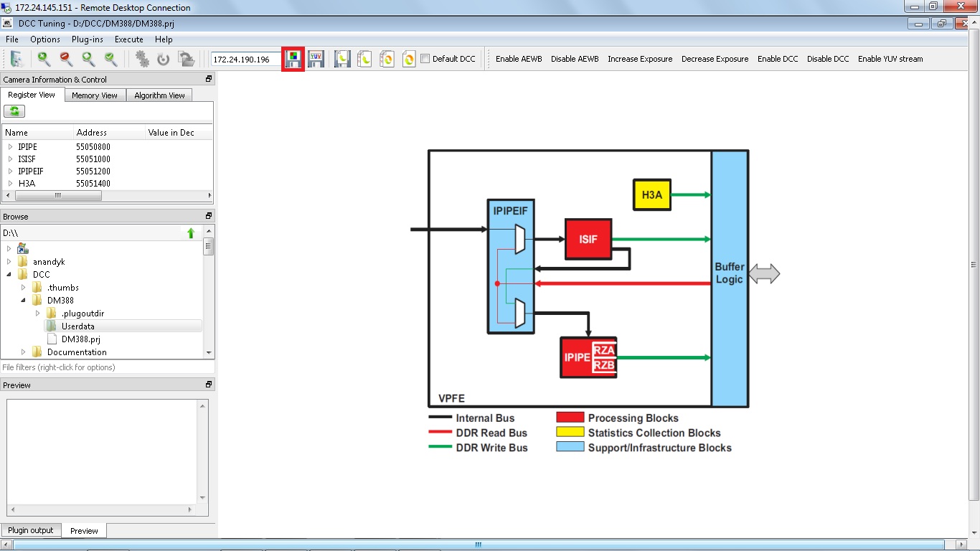This screenshot has height=551, width=980.
Task: Click the single page with green swirl icon
Action: [364, 59]
